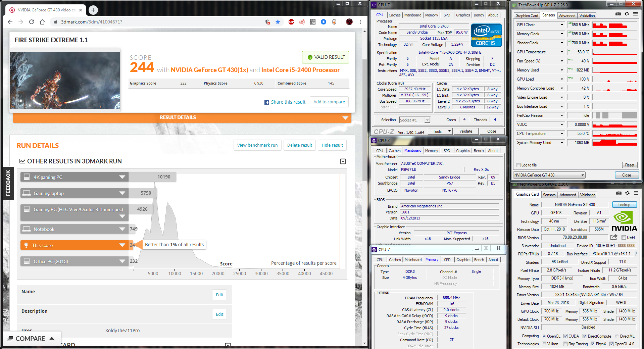Open the BBLog extension icon

click(313, 22)
